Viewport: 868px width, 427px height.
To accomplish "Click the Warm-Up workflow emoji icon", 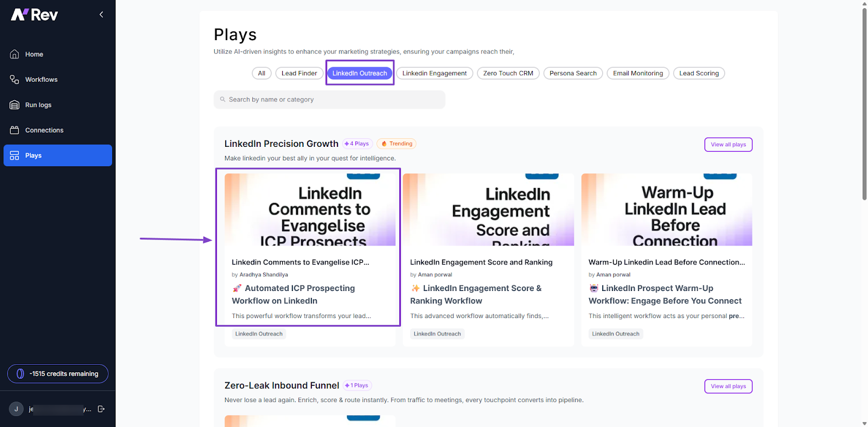I will click(x=593, y=288).
